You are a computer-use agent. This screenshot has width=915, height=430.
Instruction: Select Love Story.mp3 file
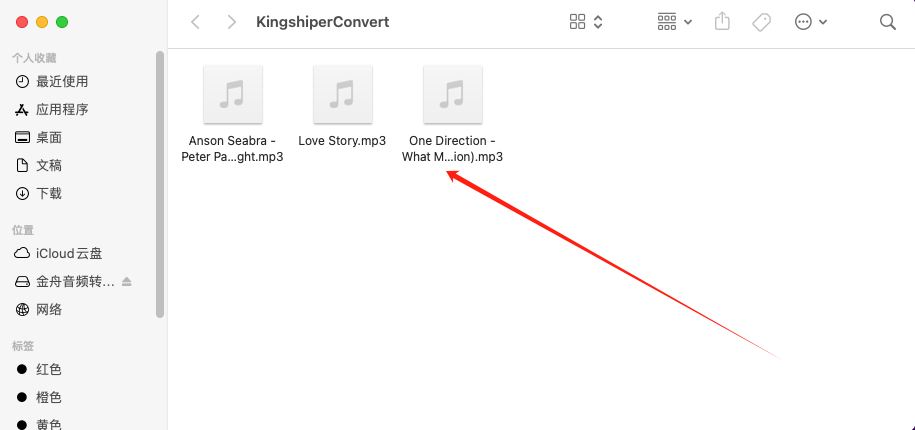343,106
